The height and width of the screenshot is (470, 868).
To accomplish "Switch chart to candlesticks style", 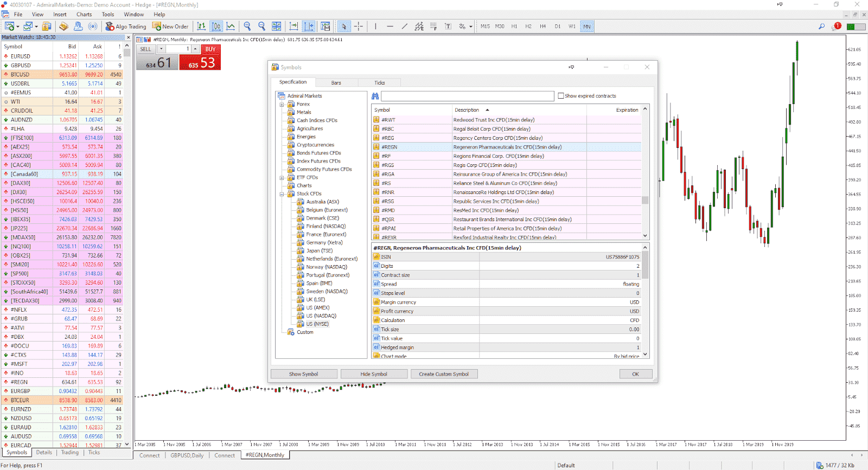I will point(216,26).
